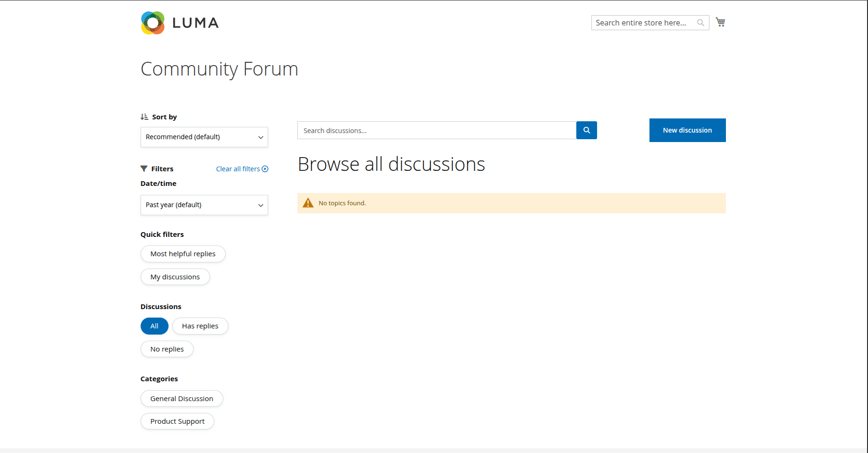868x453 pixels.
Task: Click the funnel Filters icon
Action: (144, 169)
